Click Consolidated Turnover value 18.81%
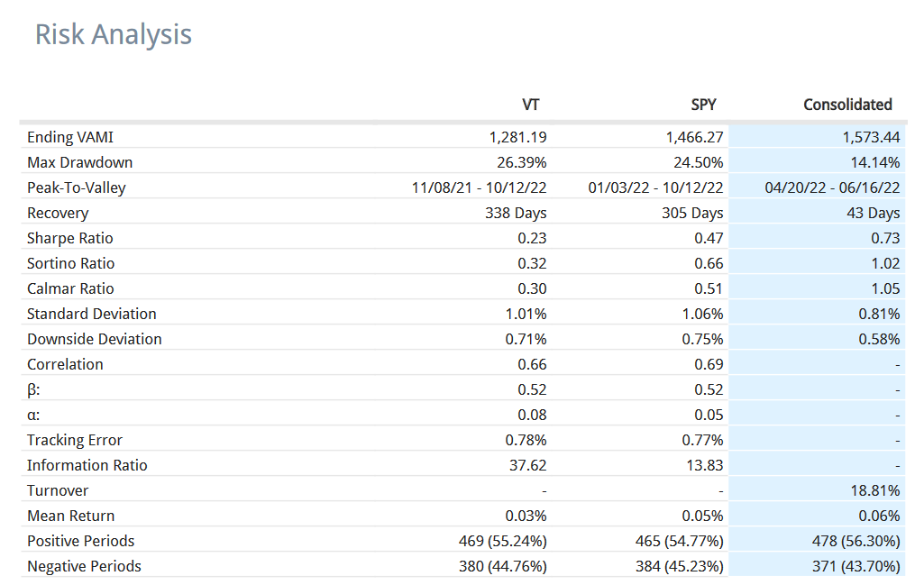Viewport: 924px width, 585px height. click(x=875, y=490)
